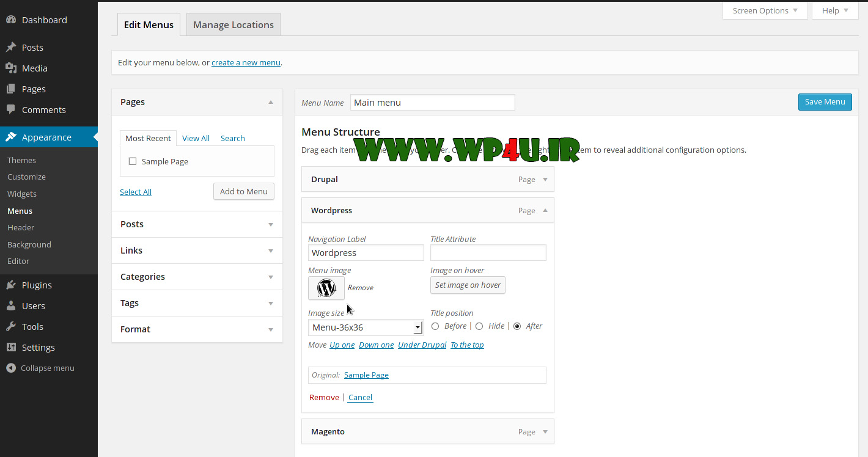Click the Tools wrench icon
868x457 pixels.
pos(11,326)
